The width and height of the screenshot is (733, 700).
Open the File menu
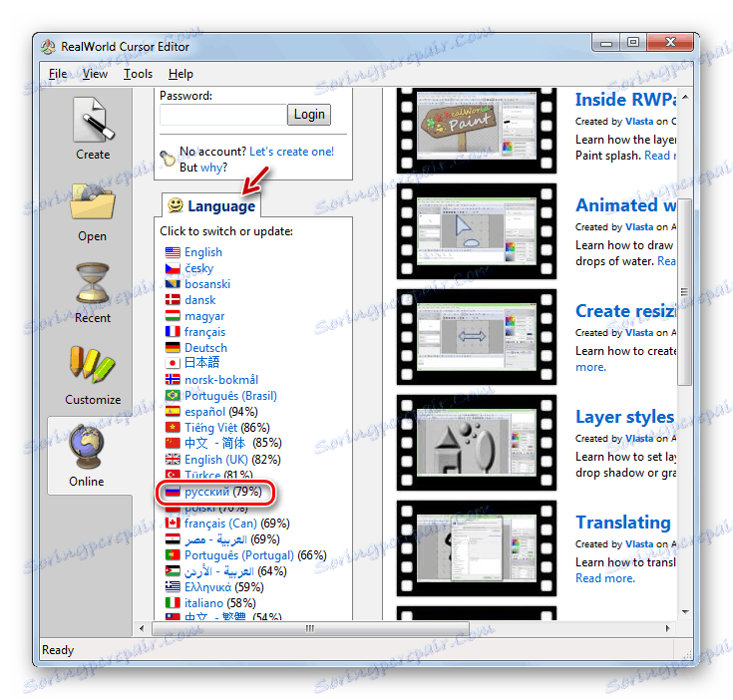(x=58, y=74)
